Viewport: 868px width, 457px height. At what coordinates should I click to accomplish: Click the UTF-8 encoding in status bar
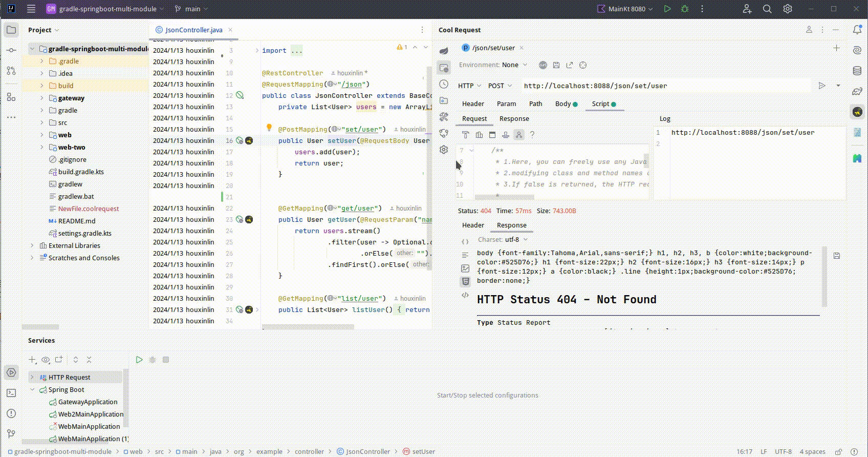coord(783,451)
